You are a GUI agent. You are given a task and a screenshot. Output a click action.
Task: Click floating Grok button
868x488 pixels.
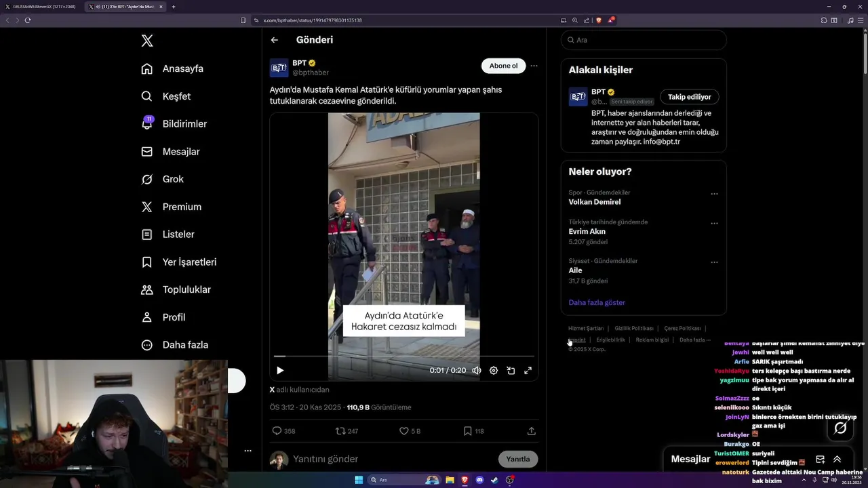[840, 428]
